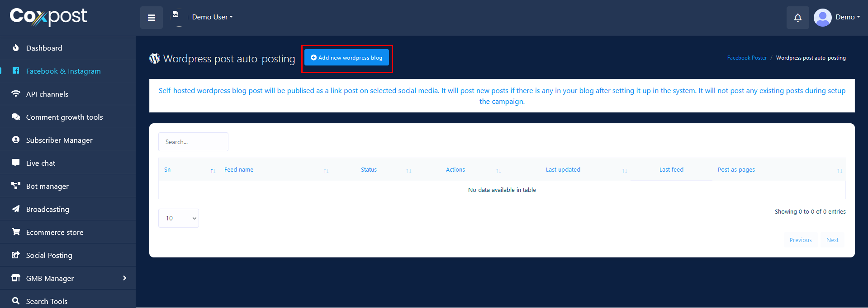Follow the Facebook Poster breadcrumb link

coord(747,58)
